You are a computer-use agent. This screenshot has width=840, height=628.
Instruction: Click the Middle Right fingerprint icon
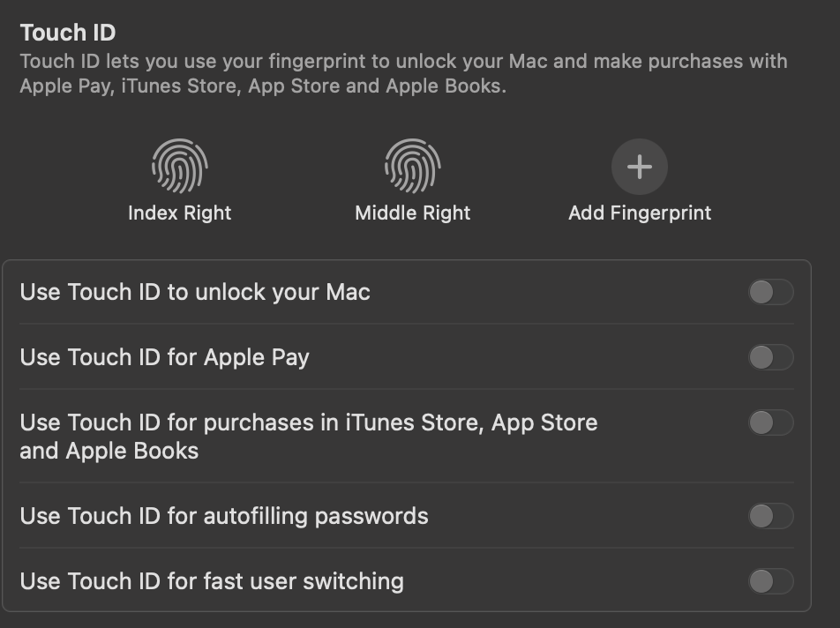point(413,167)
